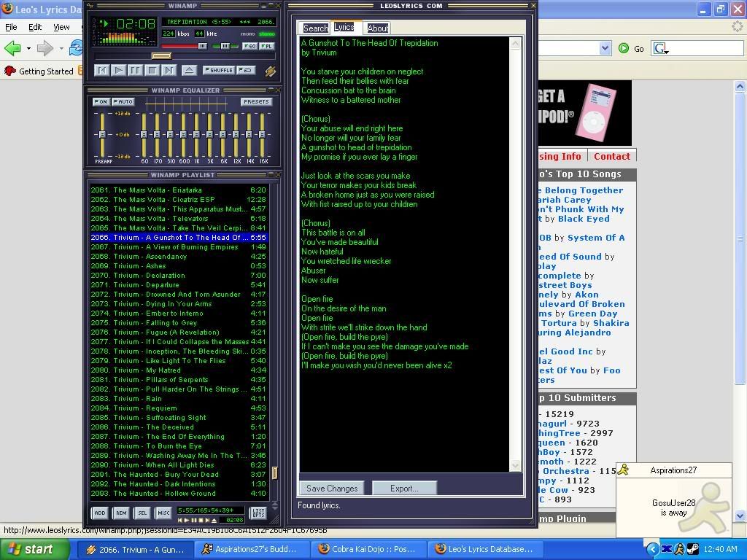747x560 pixels.
Task: Open the Firefox View menu
Action: 61,27
